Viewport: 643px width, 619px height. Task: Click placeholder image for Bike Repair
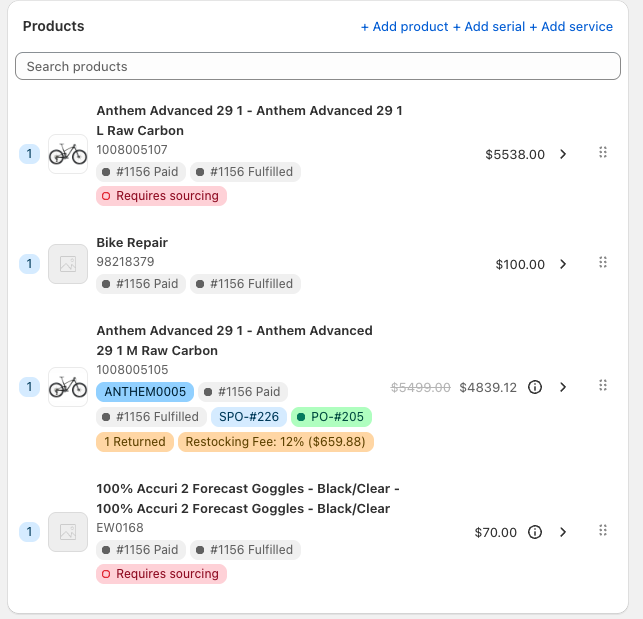(x=68, y=264)
